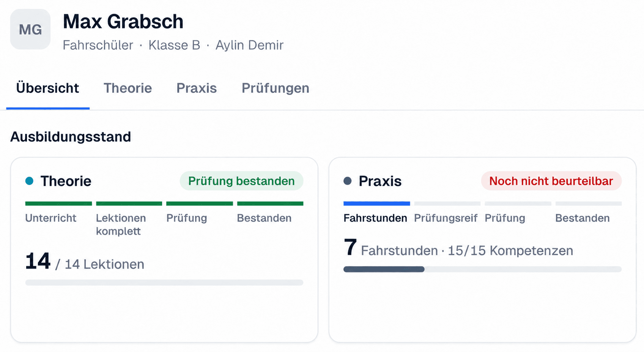Click the Praxis card title
This screenshot has height=352, width=644.
coord(380,181)
